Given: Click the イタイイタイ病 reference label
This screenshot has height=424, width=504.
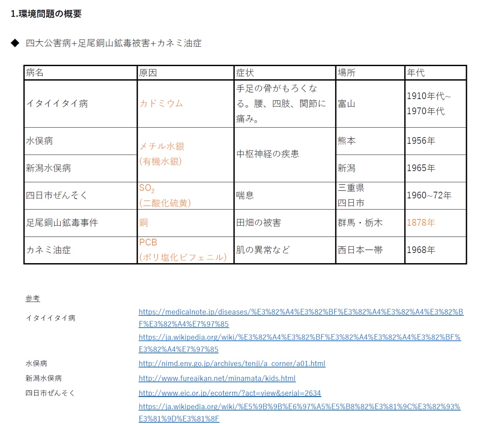Looking at the screenshot, I should (51, 318).
